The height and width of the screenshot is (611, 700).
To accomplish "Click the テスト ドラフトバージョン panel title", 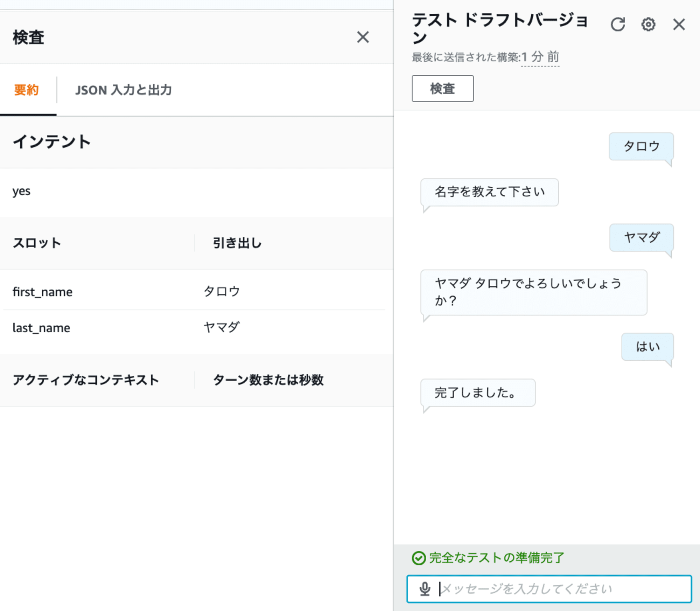I will (500, 29).
